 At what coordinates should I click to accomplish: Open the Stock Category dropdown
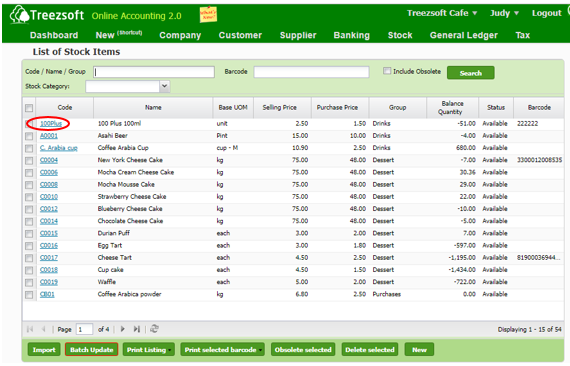[x=164, y=86]
